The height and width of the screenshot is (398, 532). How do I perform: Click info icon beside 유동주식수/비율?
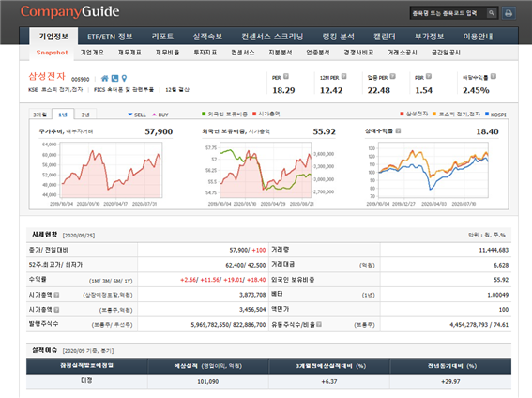coord(319,324)
